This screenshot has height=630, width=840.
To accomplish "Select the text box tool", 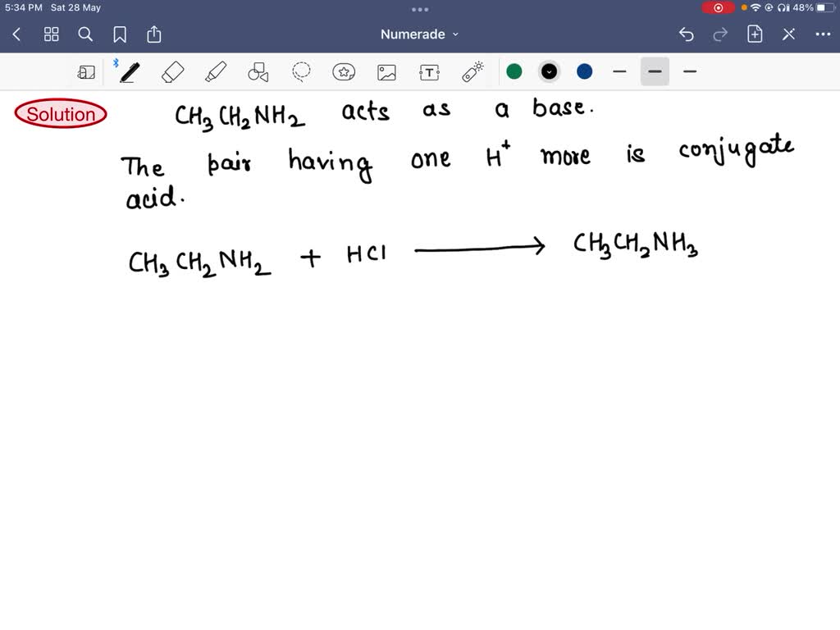I will tap(429, 71).
